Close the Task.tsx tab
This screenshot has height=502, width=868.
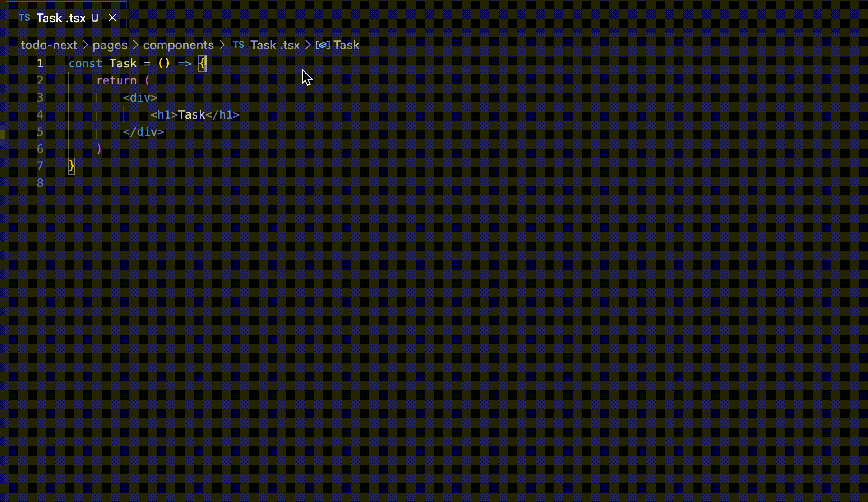112,18
